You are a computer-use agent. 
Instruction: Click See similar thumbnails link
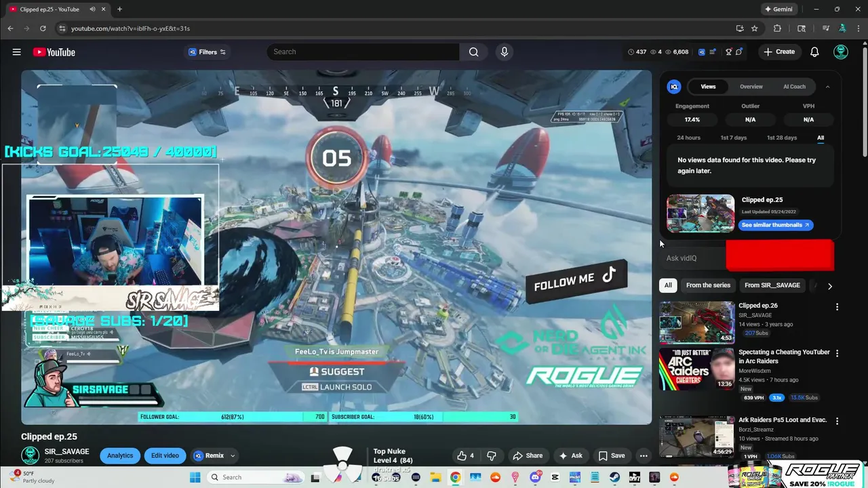pyautogui.click(x=776, y=225)
